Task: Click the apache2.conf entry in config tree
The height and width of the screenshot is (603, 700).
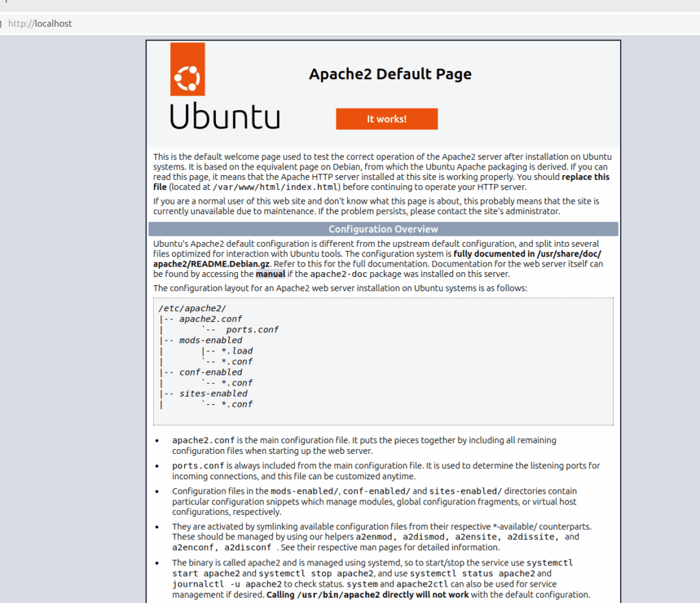Action: [x=211, y=319]
